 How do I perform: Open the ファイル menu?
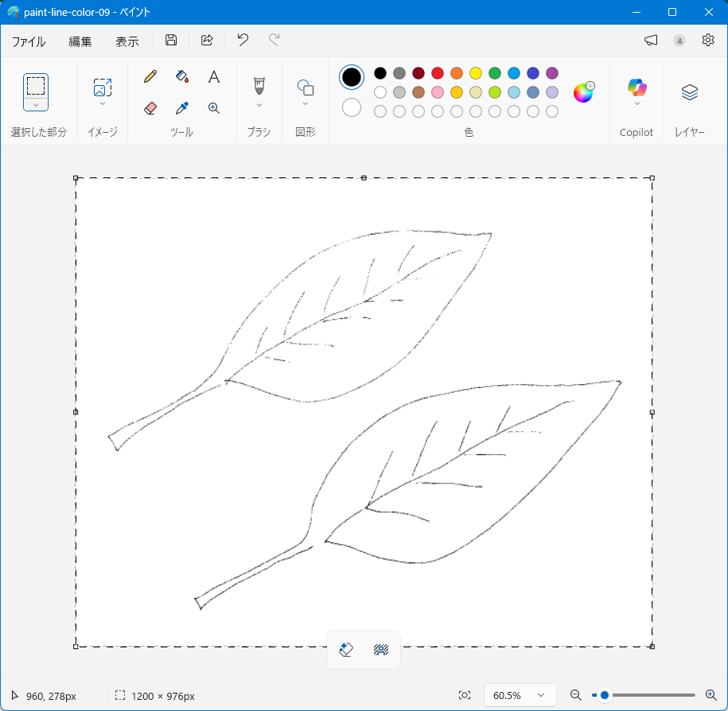coord(29,41)
